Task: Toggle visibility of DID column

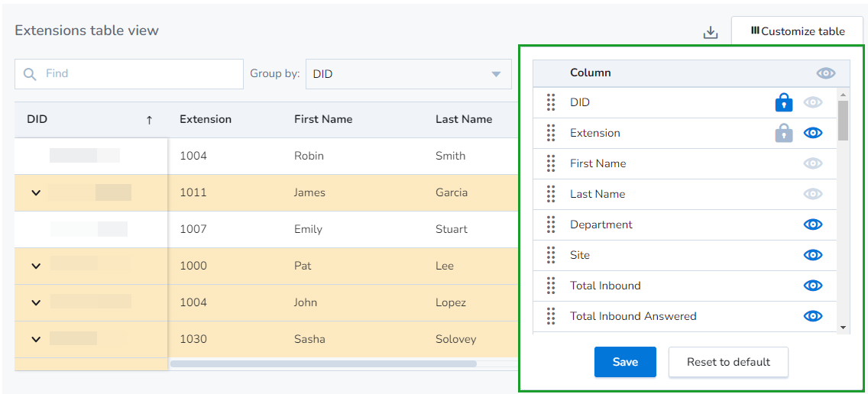Action: tap(813, 102)
